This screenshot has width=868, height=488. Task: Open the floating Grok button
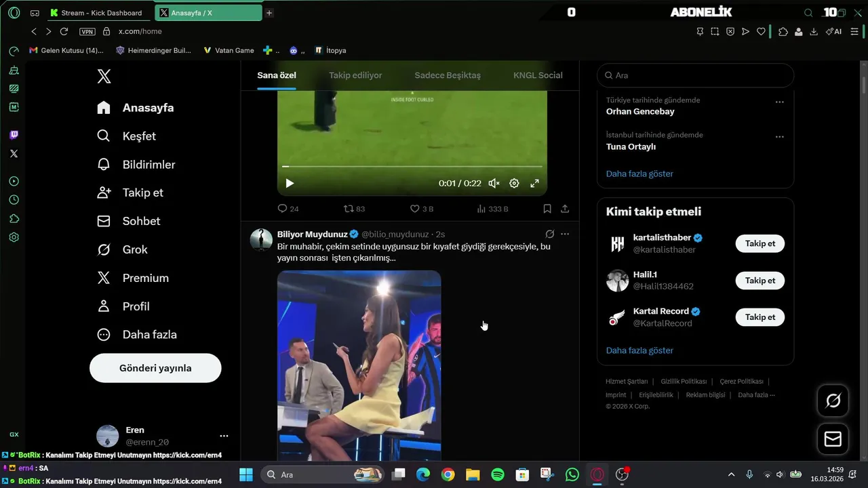(833, 401)
